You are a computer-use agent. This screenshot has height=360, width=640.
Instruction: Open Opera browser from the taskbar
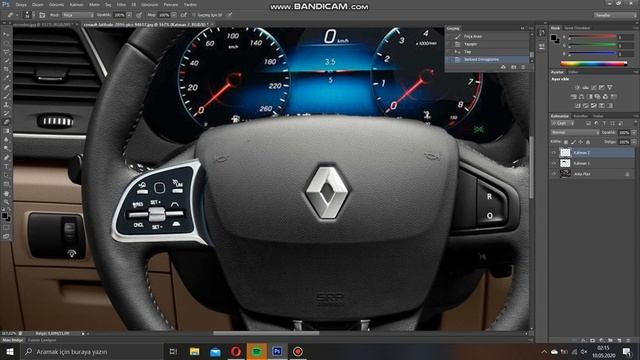236,351
